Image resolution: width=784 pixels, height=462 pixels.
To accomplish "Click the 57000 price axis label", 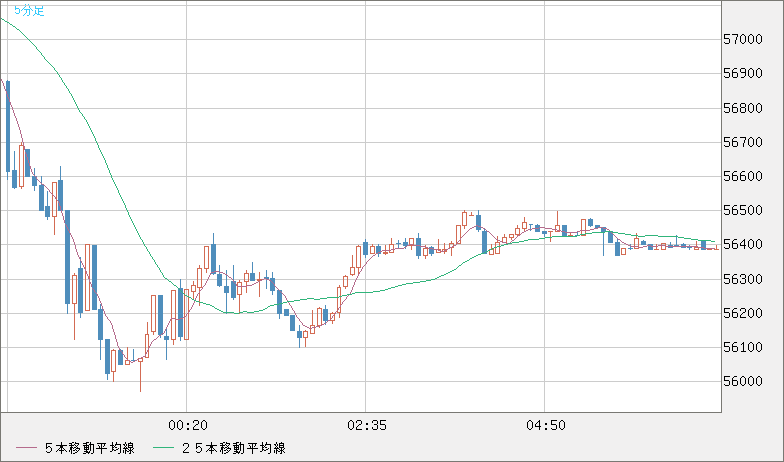I will pos(743,40).
